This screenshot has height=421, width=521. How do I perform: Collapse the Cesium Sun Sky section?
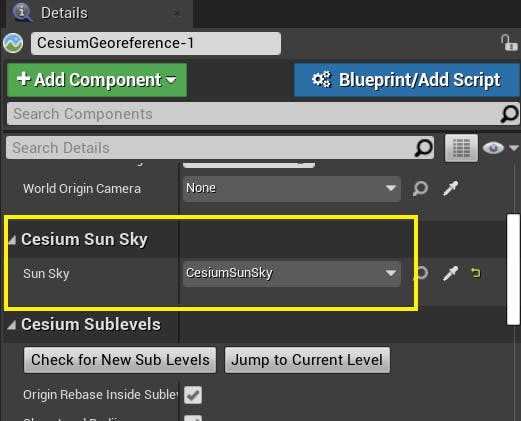pyautogui.click(x=12, y=240)
